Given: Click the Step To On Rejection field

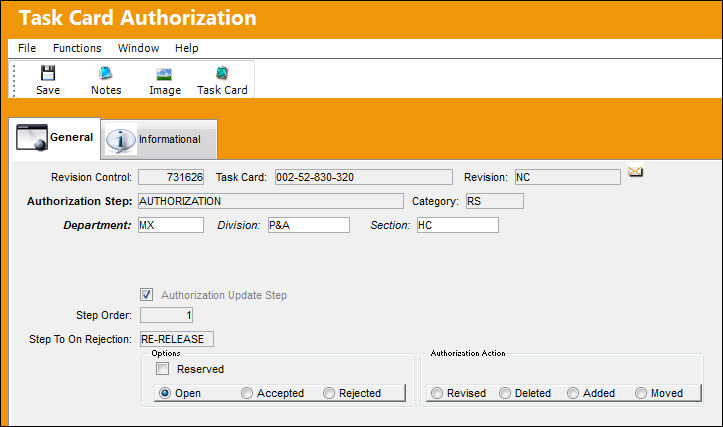Looking at the screenshot, I should (x=177, y=339).
